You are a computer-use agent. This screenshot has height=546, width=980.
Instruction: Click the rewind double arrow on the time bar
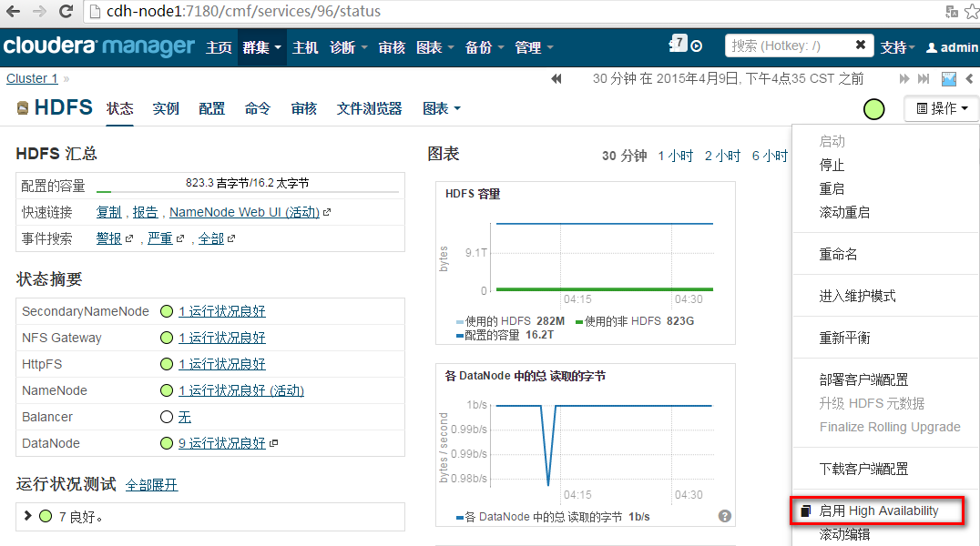tap(556, 78)
